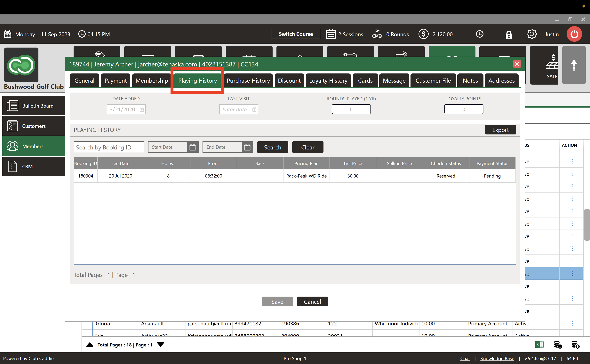Screen dimensions: 590x364
Task: Click the members list vertical scrollbar
Action: (x=587, y=224)
